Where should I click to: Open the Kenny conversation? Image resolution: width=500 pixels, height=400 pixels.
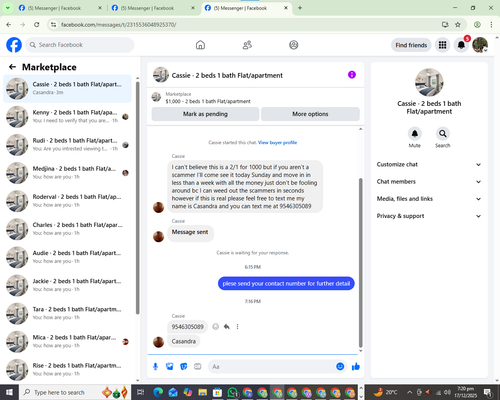[x=68, y=117]
